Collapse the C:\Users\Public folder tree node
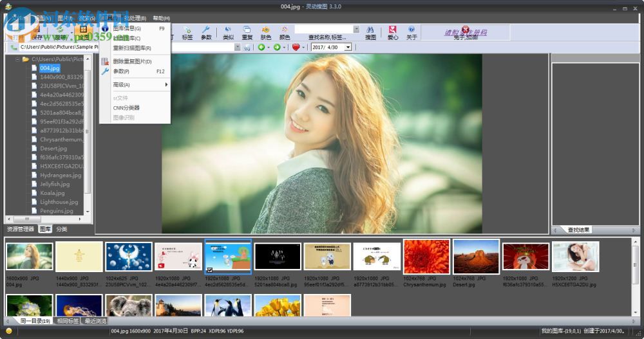Image resolution: width=644 pixels, height=339 pixels. coord(17,59)
